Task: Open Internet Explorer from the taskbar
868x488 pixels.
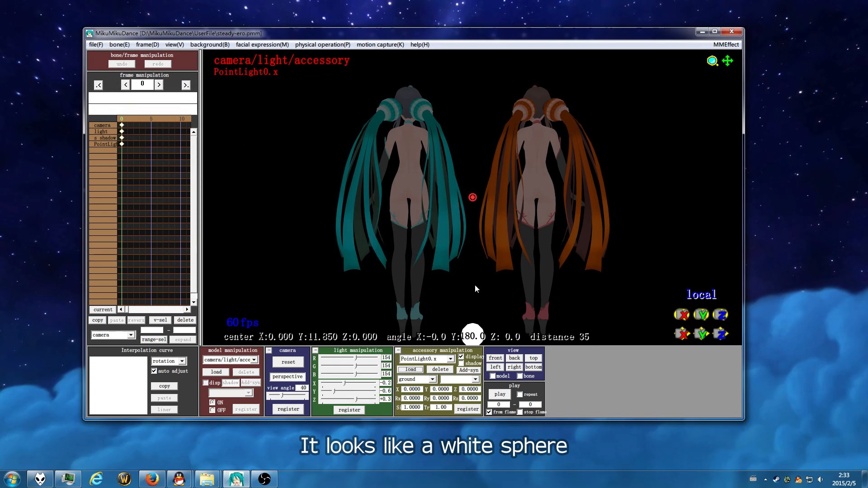Action: [x=96, y=479]
